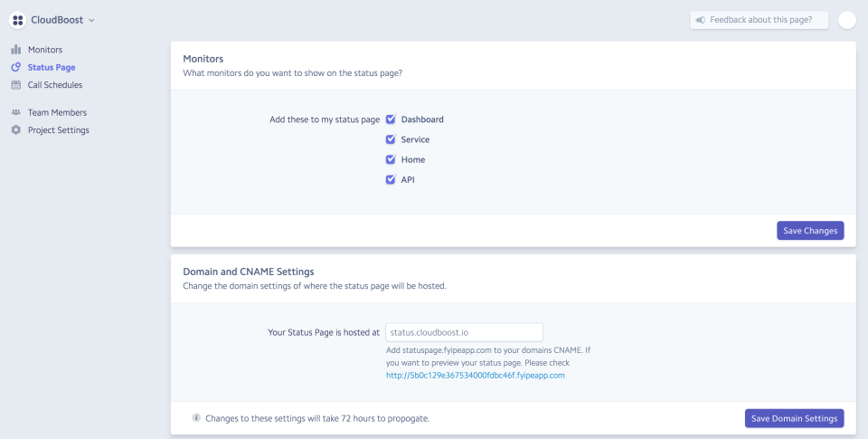Uncheck the Dashboard monitor checkbox
The width and height of the screenshot is (868, 439).
pyautogui.click(x=391, y=119)
